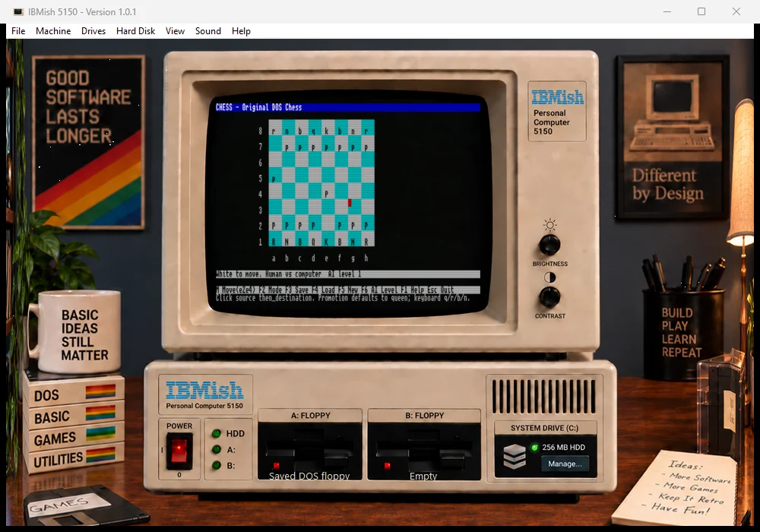Turn the CONTRAST knob
760x532 pixels.
click(549, 297)
